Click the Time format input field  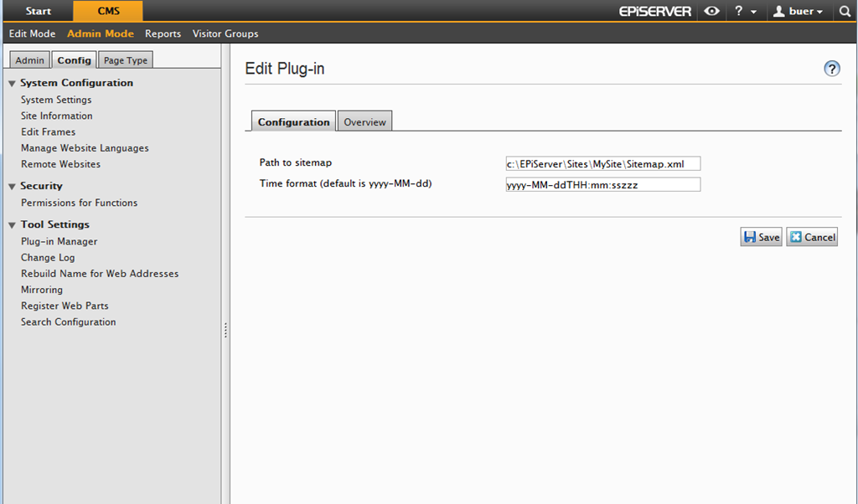click(x=601, y=184)
